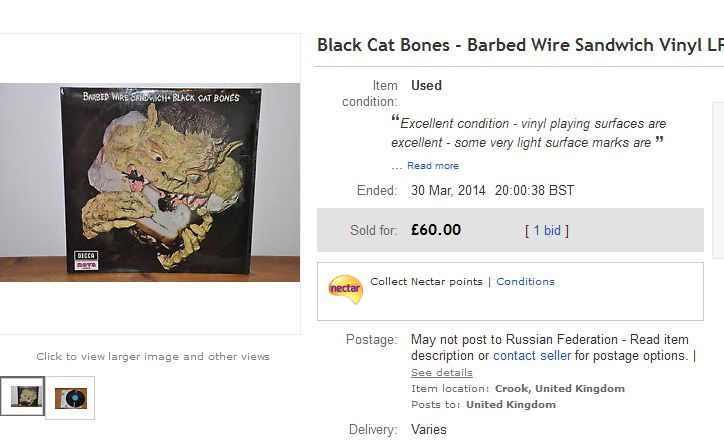Click the Collect Nectar points text
The width and height of the screenshot is (724, 443).
pyautogui.click(x=426, y=282)
